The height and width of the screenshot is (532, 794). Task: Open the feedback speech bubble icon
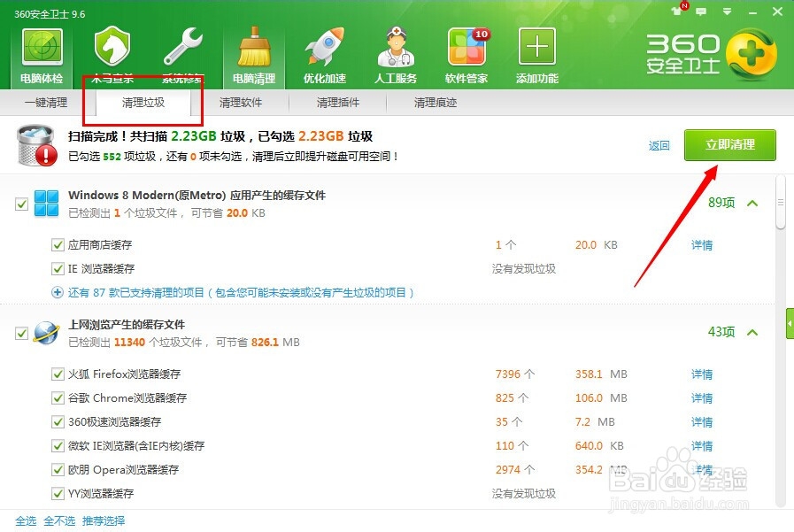701,12
